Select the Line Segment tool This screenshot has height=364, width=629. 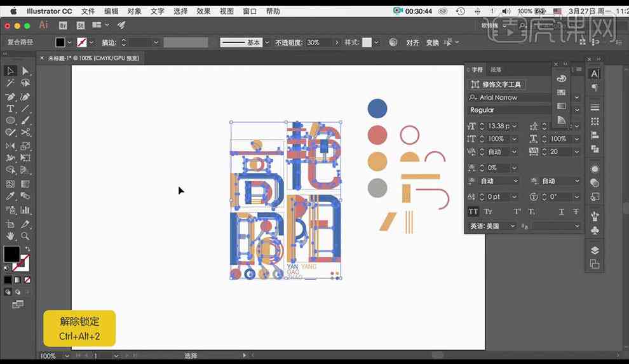25,109
